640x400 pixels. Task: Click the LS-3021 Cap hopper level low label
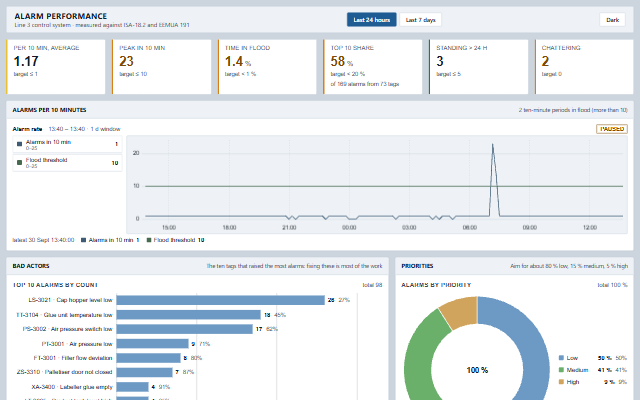(x=70, y=300)
